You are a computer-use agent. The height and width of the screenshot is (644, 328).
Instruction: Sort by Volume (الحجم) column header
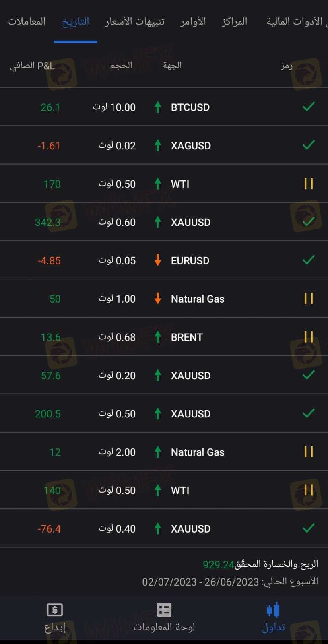point(121,66)
